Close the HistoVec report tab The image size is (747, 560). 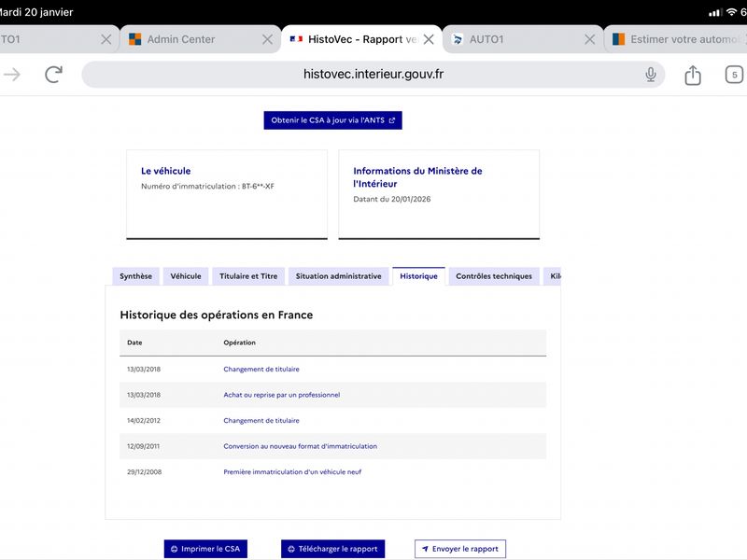point(429,39)
